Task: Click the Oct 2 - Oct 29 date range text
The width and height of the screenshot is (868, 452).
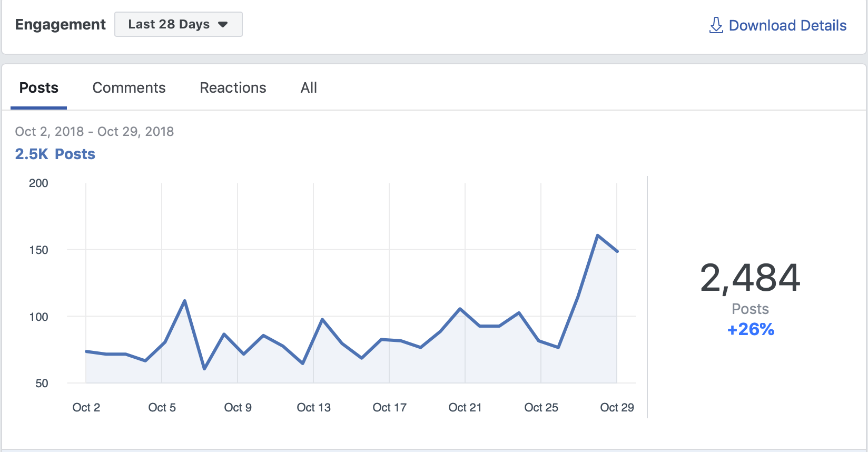Action: pyautogui.click(x=94, y=131)
